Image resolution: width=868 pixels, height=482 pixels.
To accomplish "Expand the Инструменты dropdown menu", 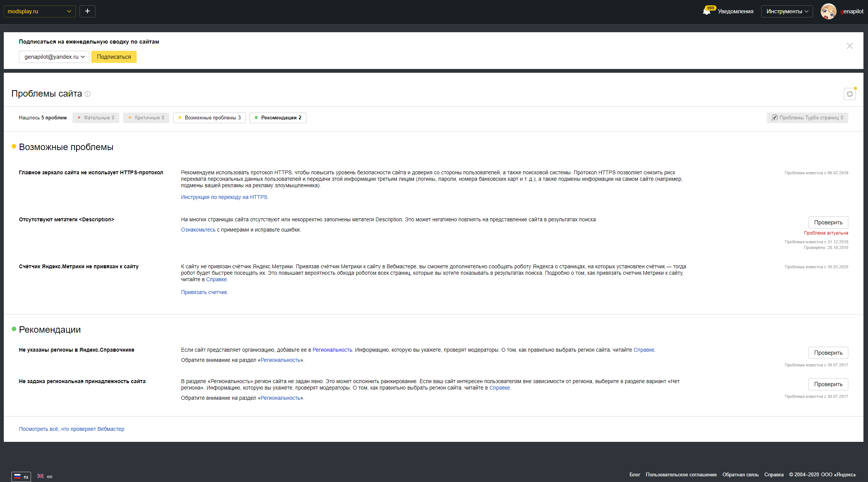I will [x=787, y=11].
